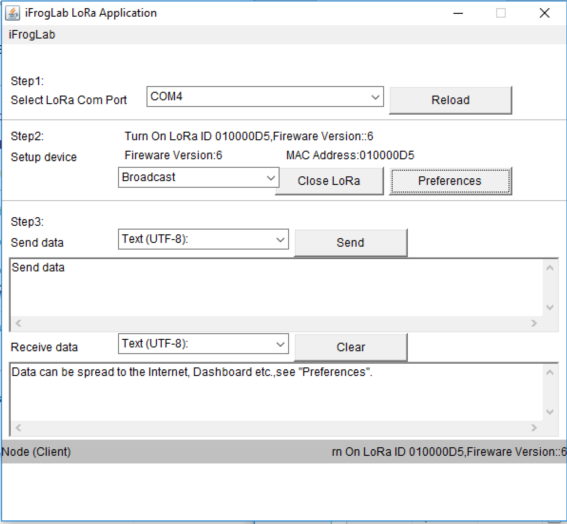The image size is (567, 524).
Task: Click inside the Receive data text area
Action: [x=277, y=392]
